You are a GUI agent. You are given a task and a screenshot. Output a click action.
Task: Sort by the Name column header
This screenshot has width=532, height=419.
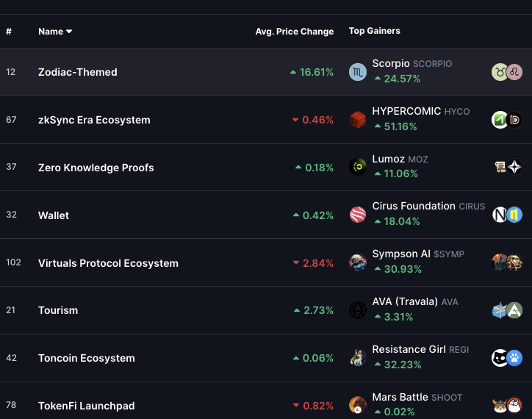pyautogui.click(x=55, y=32)
